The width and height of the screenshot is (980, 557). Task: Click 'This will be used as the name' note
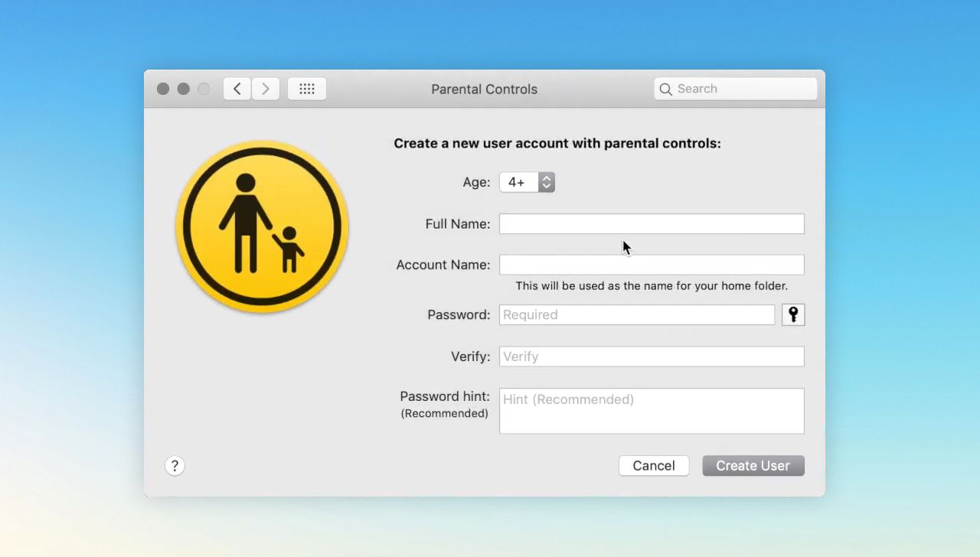point(652,286)
